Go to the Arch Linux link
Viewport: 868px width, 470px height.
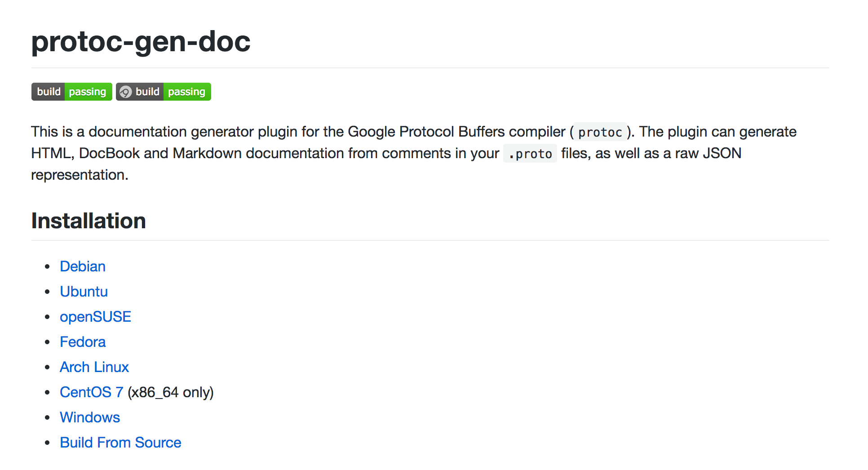coord(94,367)
